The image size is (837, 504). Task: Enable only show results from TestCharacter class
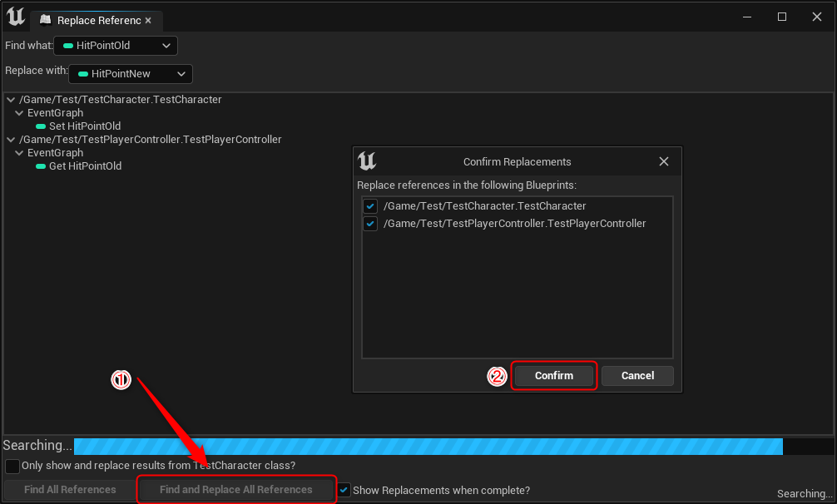click(x=12, y=466)
